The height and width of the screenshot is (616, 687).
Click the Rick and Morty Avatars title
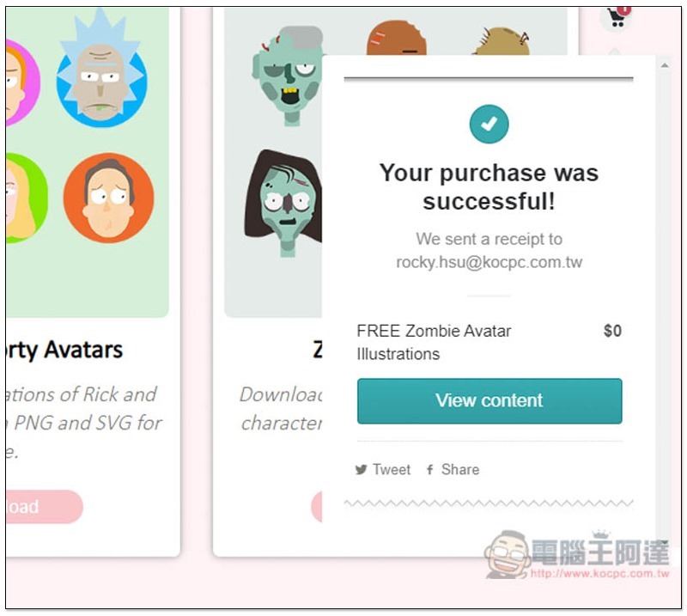tap(64, 350)
